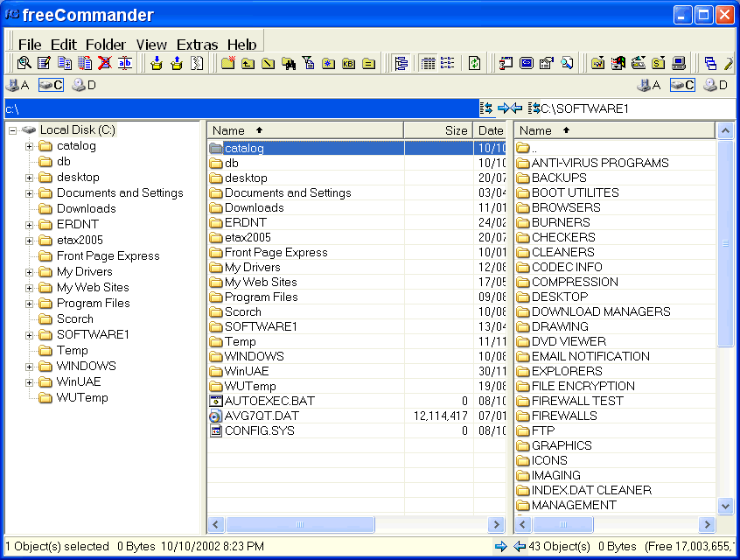
Task: Switch to List view mode button
Action: click(447, 63)
